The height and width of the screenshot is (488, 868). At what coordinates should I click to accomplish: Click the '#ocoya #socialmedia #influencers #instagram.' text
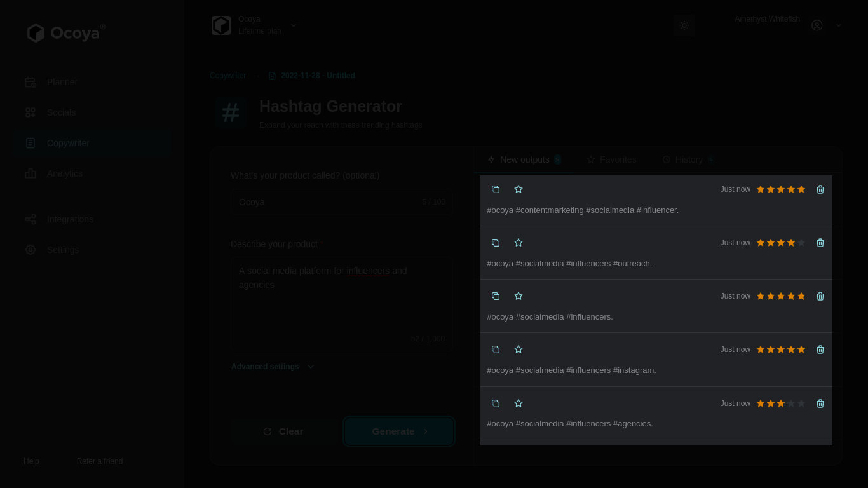[x=571, y=370]
